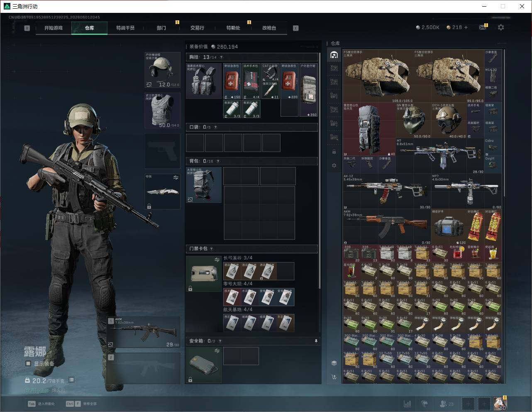
Task: Switch to the 开始游戏 tab
Action: coord(54,28)
